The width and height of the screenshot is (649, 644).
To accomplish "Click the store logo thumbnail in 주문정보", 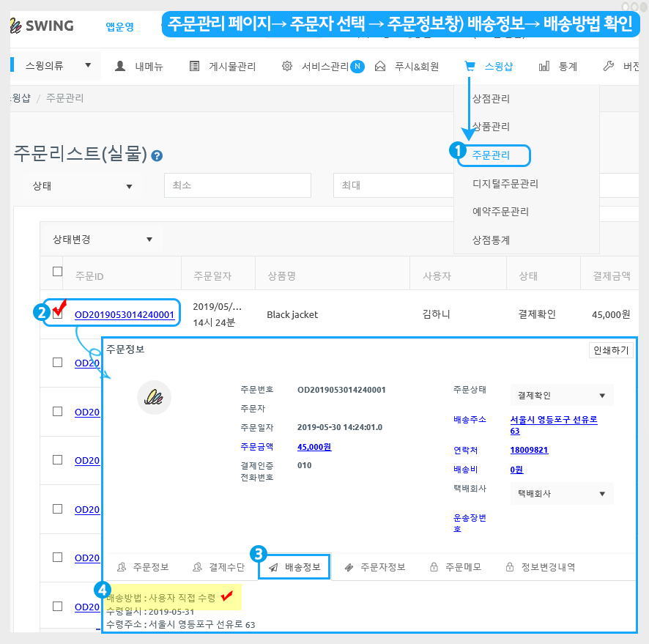I will click(154, 398).
